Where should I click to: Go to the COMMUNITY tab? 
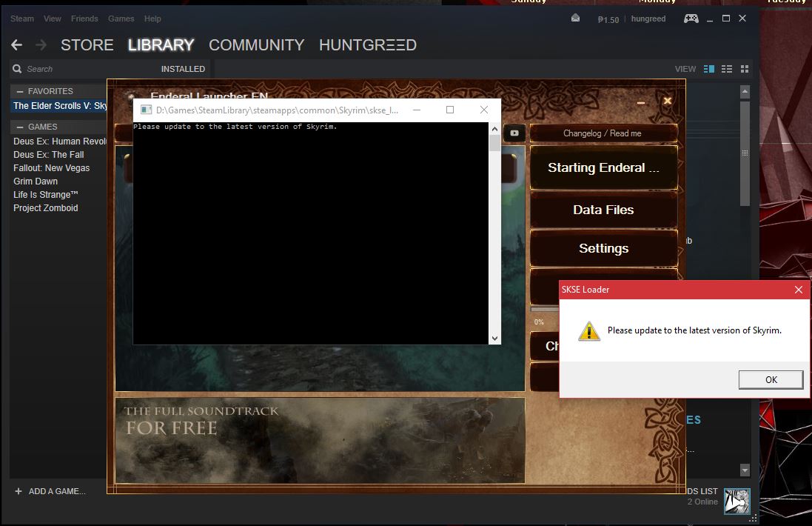256,45
